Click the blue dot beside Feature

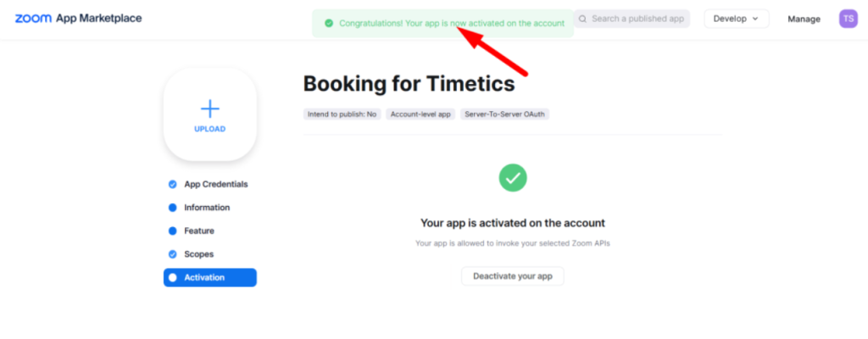tap(172, 231)
